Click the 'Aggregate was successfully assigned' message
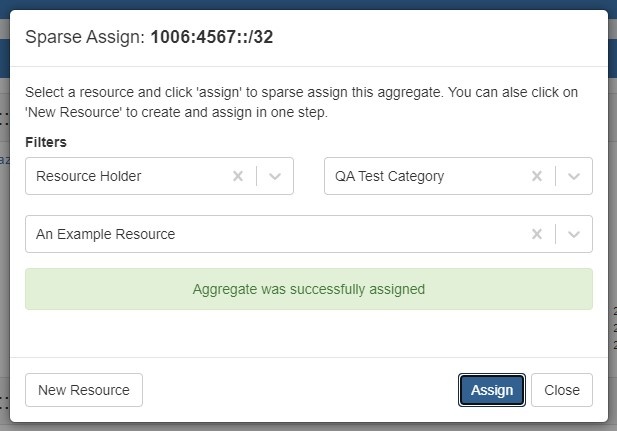This screenshot has height=431, width=617. pos(308,289)
